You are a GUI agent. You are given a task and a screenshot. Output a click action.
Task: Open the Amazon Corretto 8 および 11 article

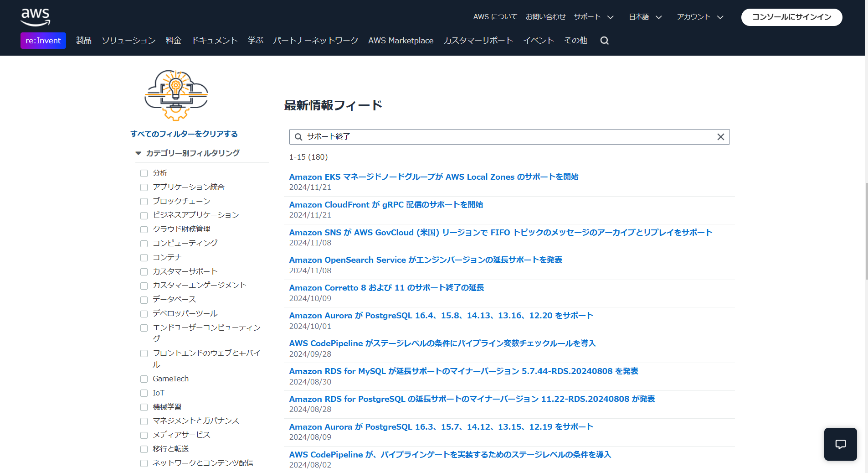(x=386, y=288)
